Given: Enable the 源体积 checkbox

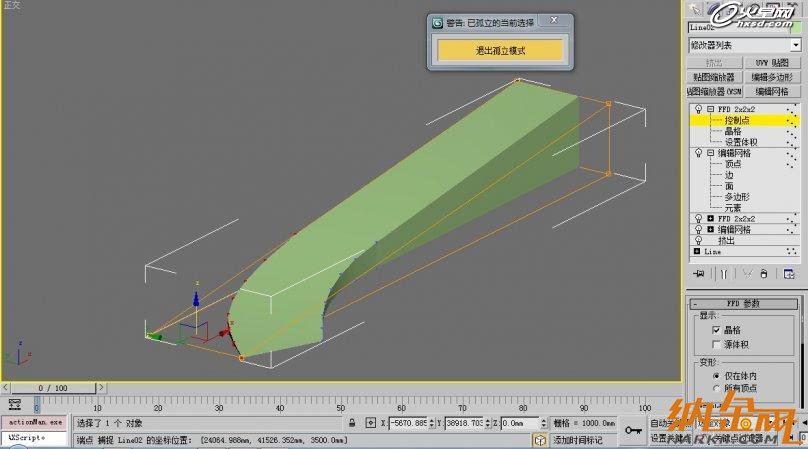Looking at the screenshot, I should pyautogui.click(x=715, y=343).
